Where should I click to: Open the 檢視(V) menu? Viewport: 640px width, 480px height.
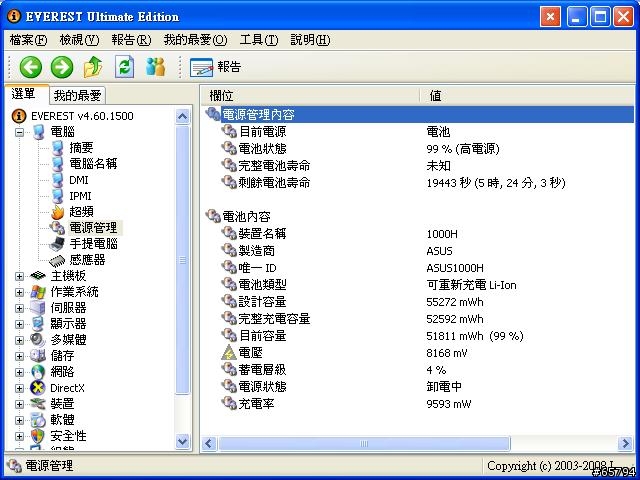click(79, 40)
